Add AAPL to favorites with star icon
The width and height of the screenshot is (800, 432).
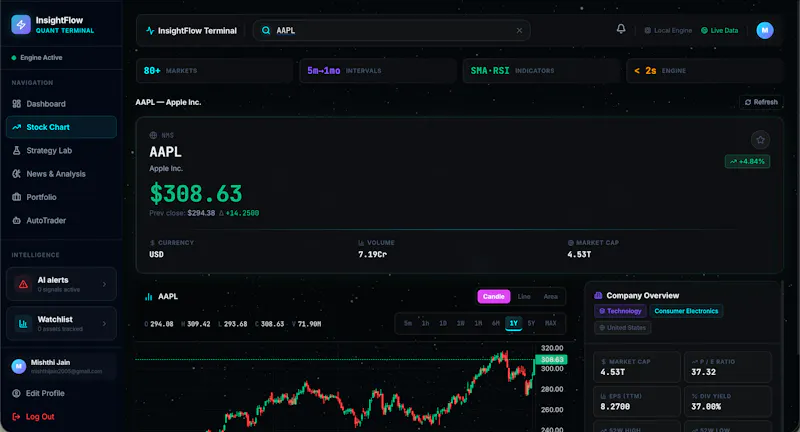click(x=760, y=140)
